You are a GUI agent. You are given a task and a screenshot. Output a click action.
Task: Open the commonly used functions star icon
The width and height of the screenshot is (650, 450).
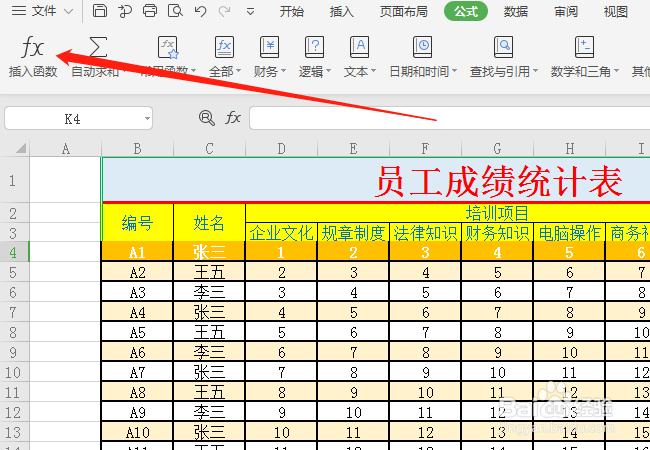(x=168, y=47)
